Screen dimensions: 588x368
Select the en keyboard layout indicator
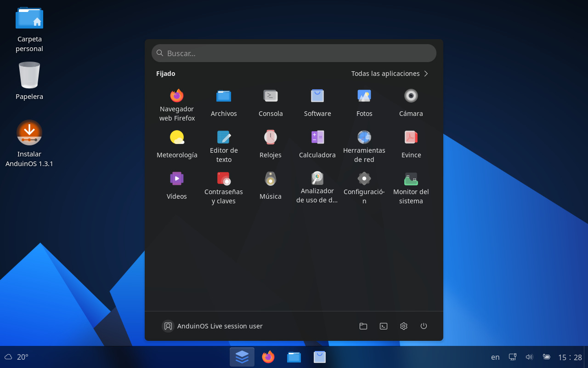pyautogui.click(x=495, y=357)
